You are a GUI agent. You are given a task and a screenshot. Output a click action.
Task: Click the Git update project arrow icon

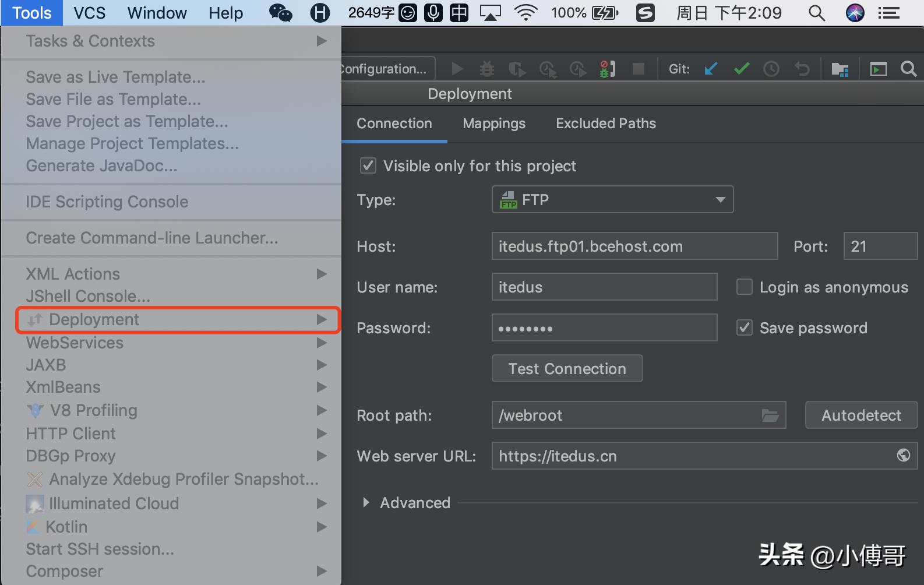(x=710, y=69)
